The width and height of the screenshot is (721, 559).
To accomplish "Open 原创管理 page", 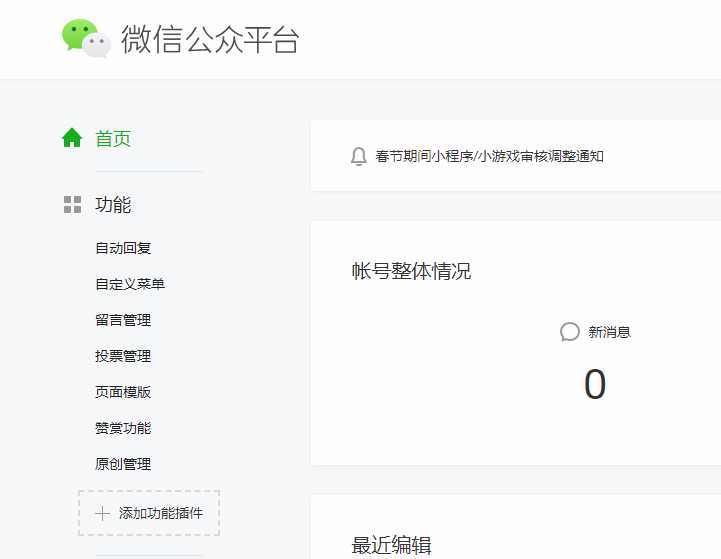I will point(123,464).
